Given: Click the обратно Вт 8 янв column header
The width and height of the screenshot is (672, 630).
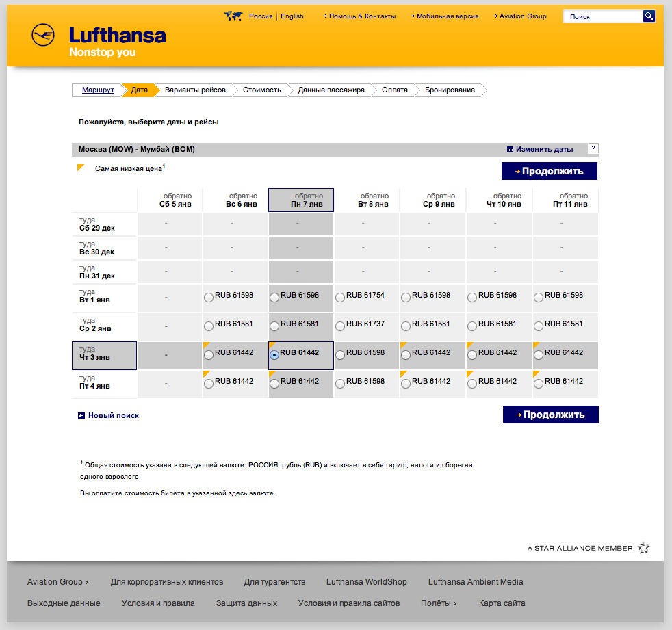Looking at the screenshot, I should [367, 200].
